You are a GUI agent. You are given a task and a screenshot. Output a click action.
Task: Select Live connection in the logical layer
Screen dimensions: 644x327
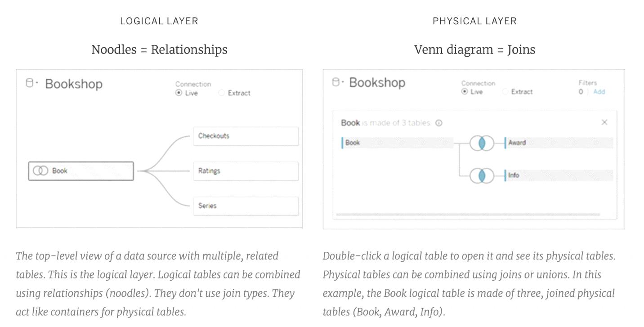click(179, 93)
